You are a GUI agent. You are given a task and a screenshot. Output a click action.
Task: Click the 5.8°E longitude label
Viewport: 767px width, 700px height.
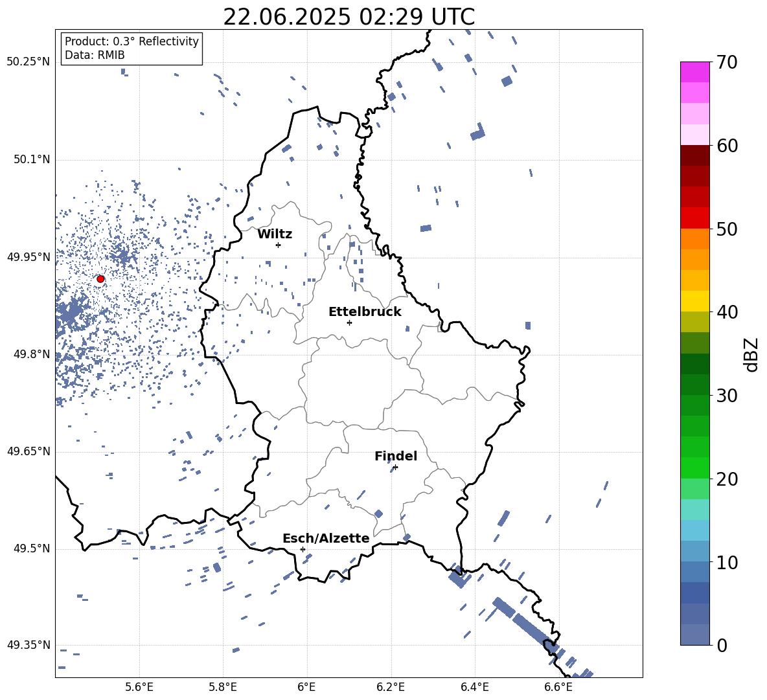click(x=223, y=687)
